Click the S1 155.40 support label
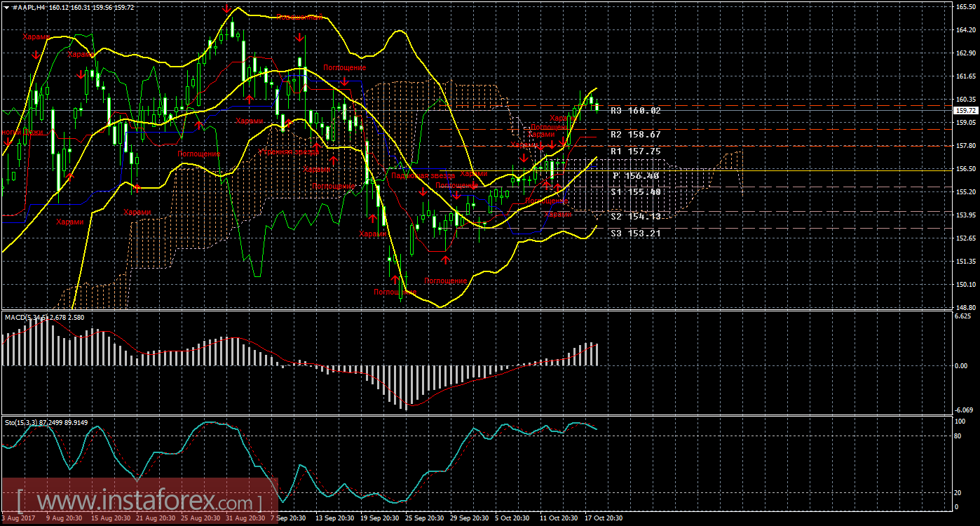The height and width of the screenshot is (526, 980). (x=635, y=191)
